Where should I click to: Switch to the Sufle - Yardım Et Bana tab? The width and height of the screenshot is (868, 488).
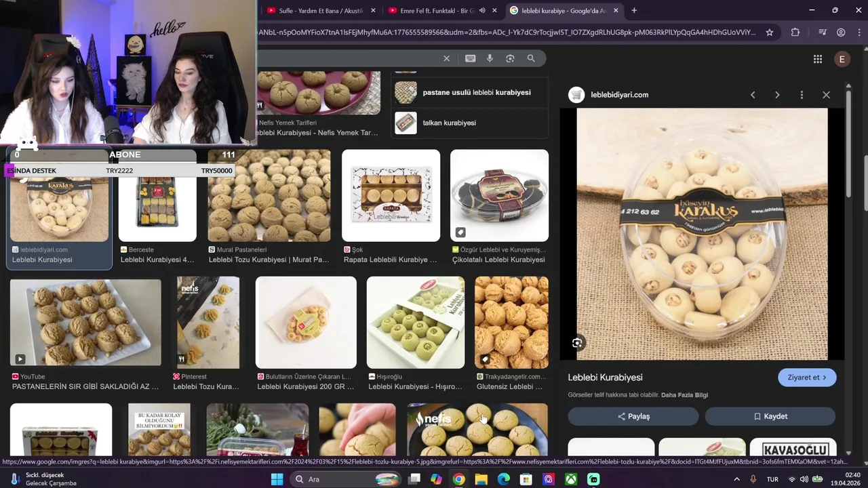315,10
